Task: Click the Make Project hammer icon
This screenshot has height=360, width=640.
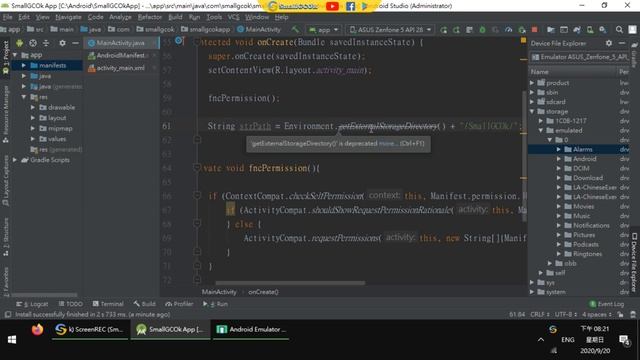Action: point(295,29)
